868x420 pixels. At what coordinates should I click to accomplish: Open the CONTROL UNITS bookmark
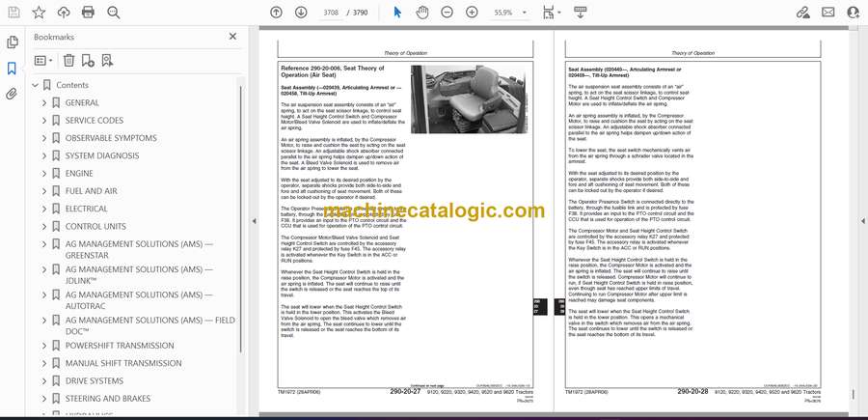(x=95, y=227)
